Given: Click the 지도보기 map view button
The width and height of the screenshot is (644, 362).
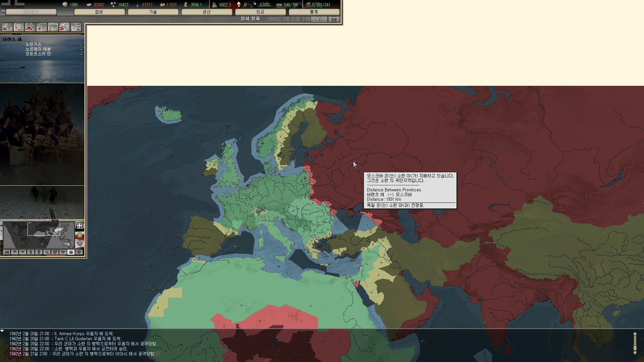Looking at the screenshot, I should coord(31,12).
